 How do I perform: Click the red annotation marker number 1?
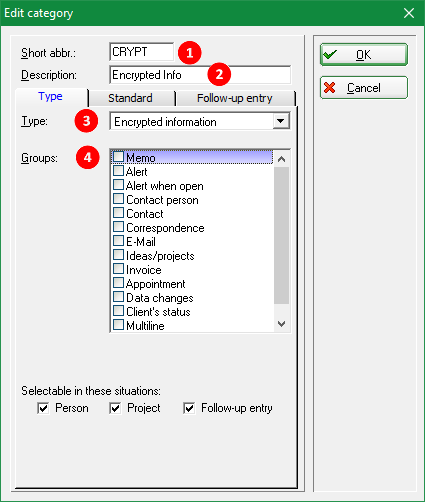click(190, 53)
